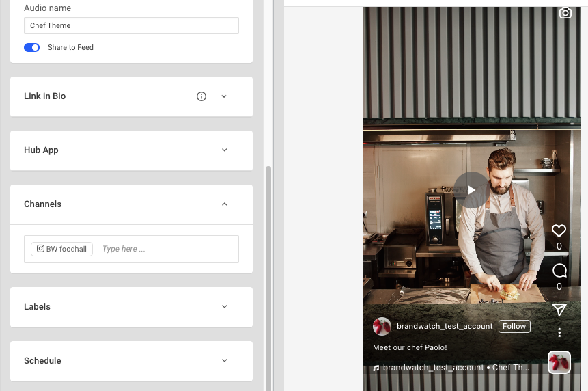
Task: Click the Instagram icon in BW foodhall chip
Action: [x=40, y=248]
